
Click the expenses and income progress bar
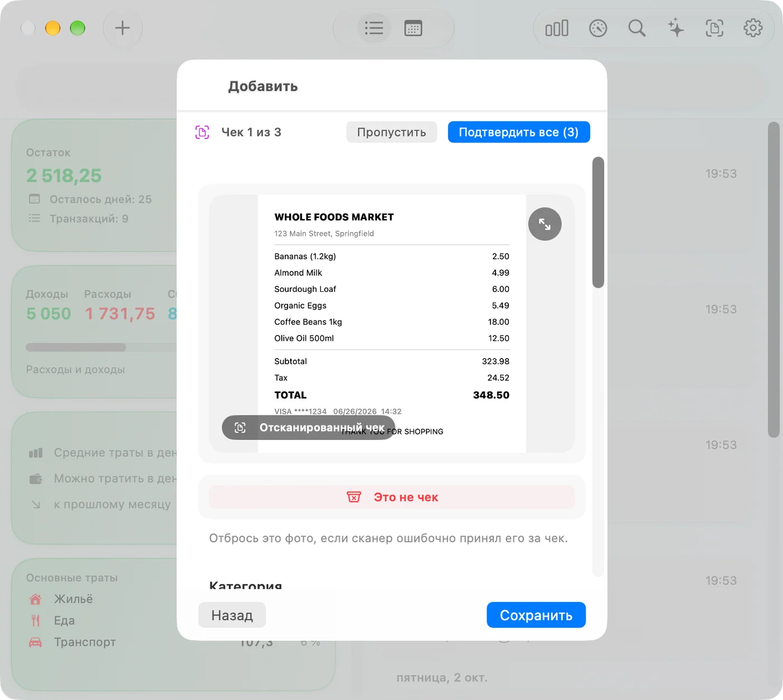pos(101,347)
